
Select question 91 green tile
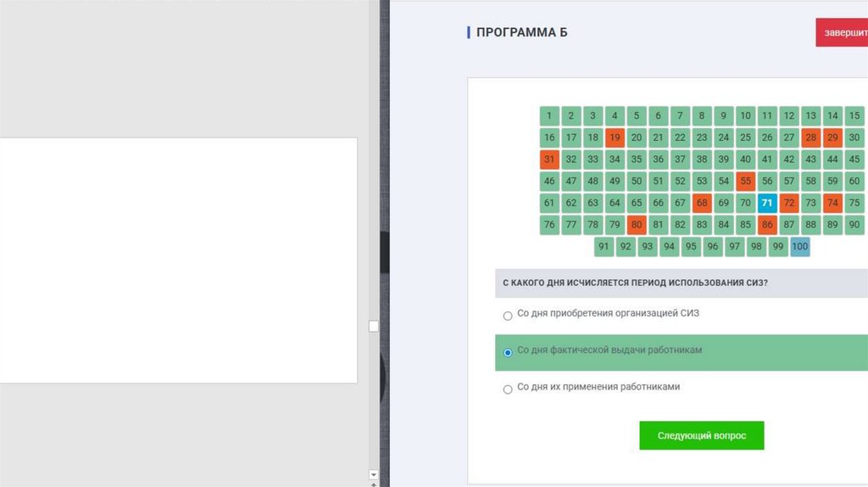pyautogui.click(x=604, y=247)
